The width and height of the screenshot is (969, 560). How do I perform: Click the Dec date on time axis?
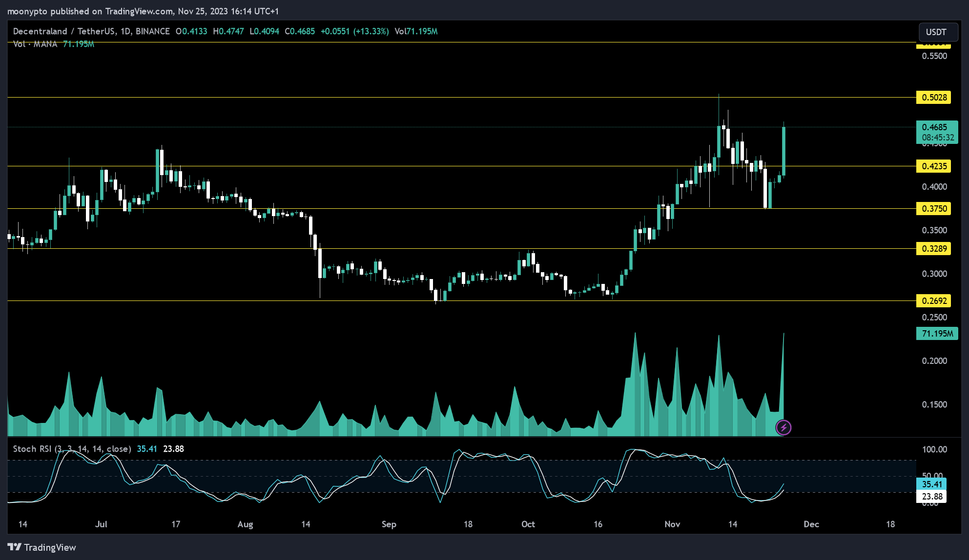click(811, 524)
